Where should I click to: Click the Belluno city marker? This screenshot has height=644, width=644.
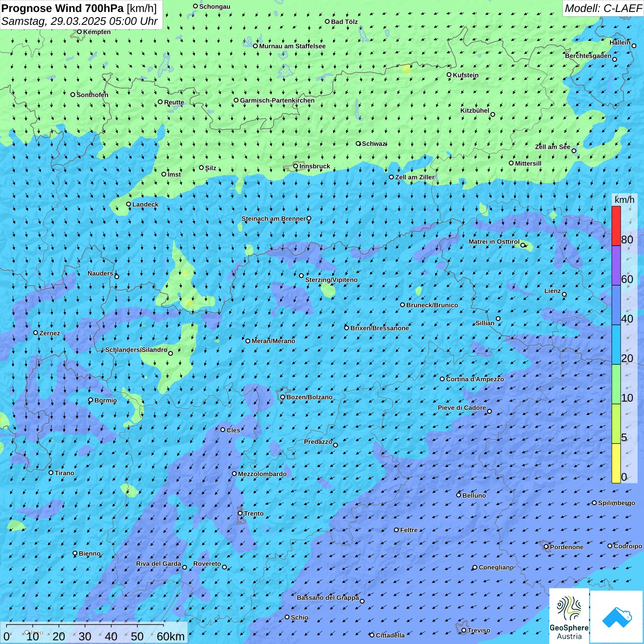(459, 495)
